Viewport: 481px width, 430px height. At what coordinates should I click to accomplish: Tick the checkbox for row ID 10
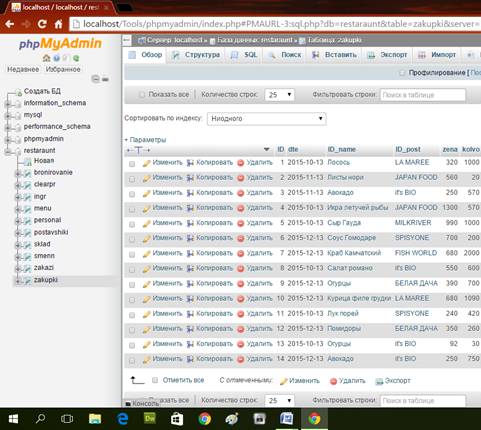pyautogui.click(x=132, y=300)
